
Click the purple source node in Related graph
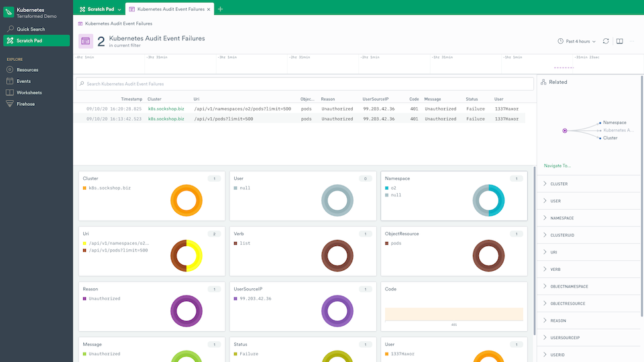565,131
